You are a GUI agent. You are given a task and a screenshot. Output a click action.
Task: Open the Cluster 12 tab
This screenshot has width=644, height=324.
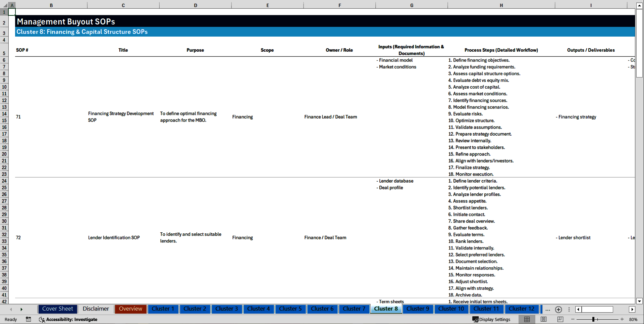coord(522,309)
